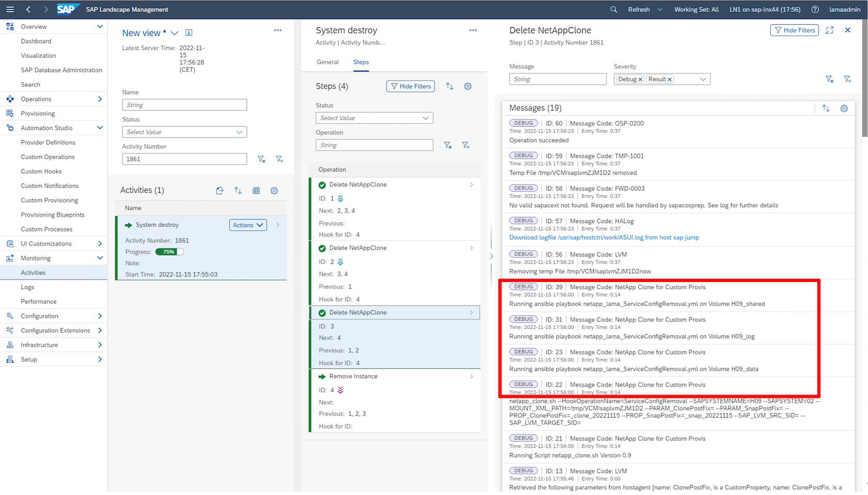
Task: Click sort icon in Steps panel
Action: [x=450, y=86]
